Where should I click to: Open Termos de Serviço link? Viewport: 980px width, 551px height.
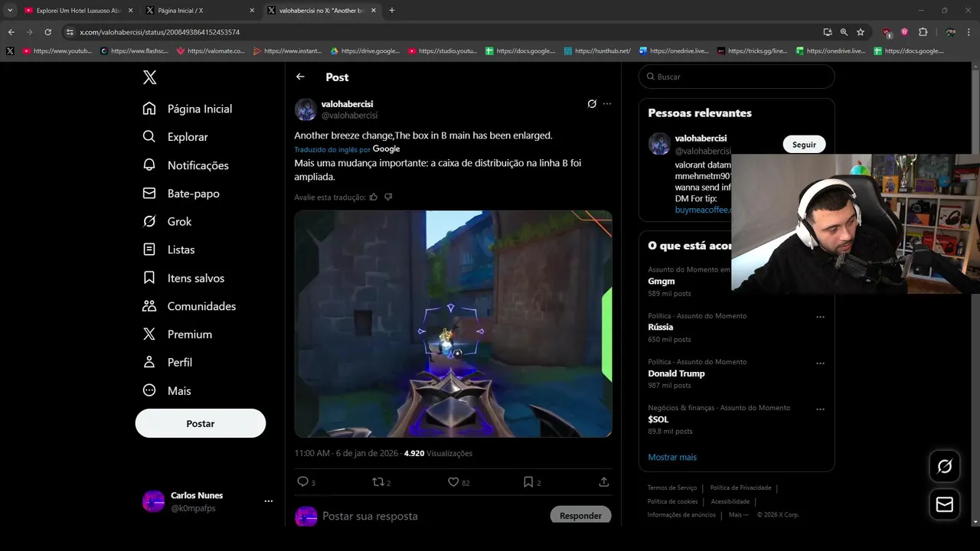[672, 487]
